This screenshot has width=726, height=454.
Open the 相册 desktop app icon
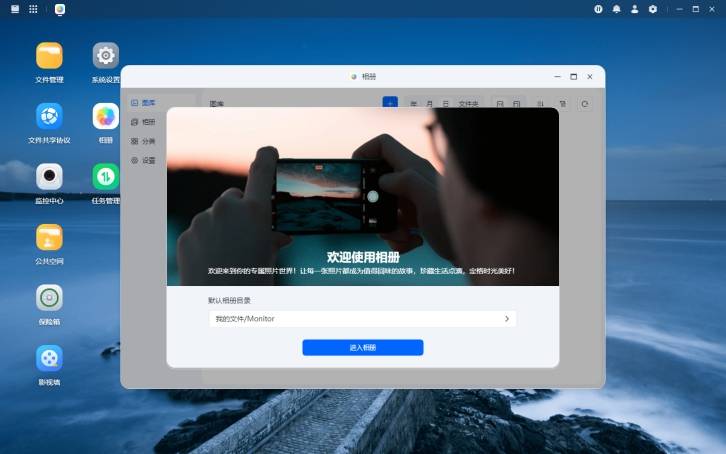click(x=105, y=116)
